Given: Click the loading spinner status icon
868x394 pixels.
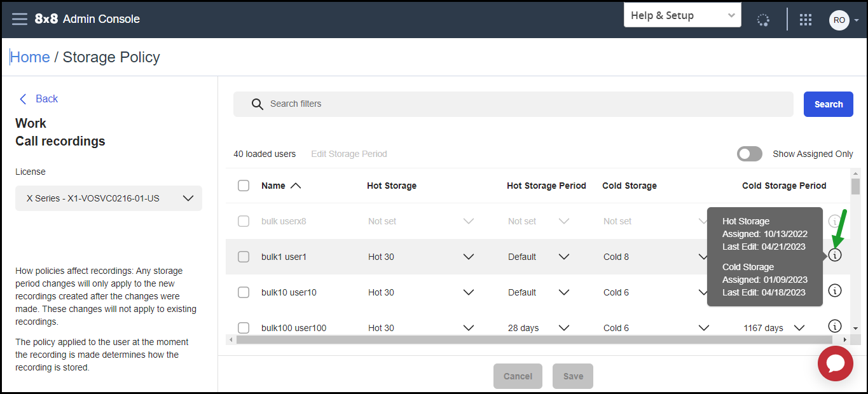Looking at the screenshot, I should (x=763, y=20).
